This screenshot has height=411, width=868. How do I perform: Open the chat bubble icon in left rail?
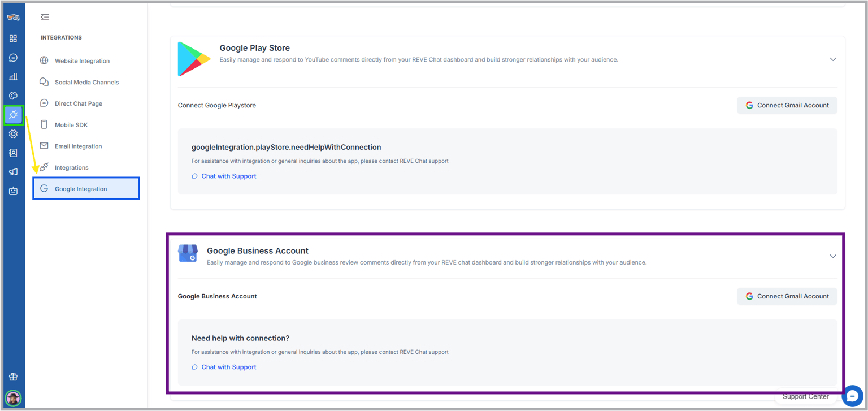click(x=13, y=58)
